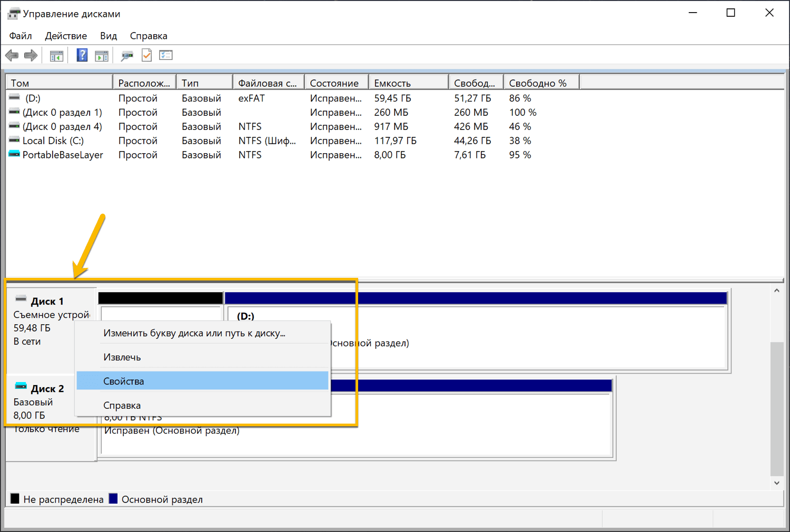The width and height of the screenshot is (790, 532).
Task: Click the disk with magnifier toolbar icon
Action: tap(127, 55)
